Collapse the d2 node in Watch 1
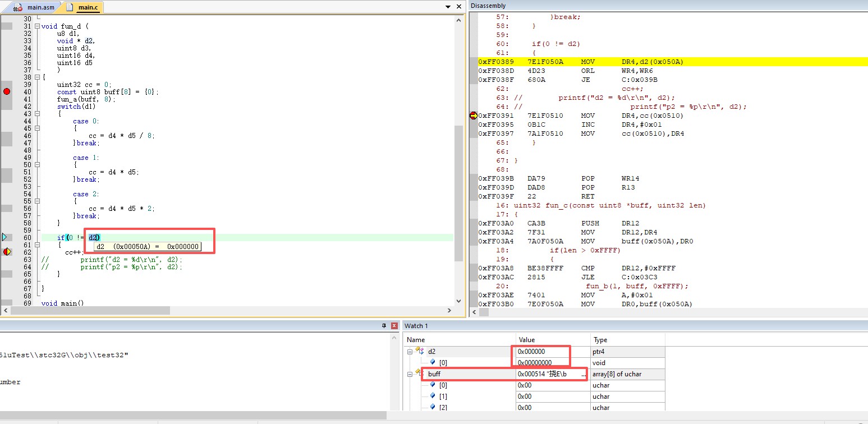The image size is (868, 424). point(410,352)
